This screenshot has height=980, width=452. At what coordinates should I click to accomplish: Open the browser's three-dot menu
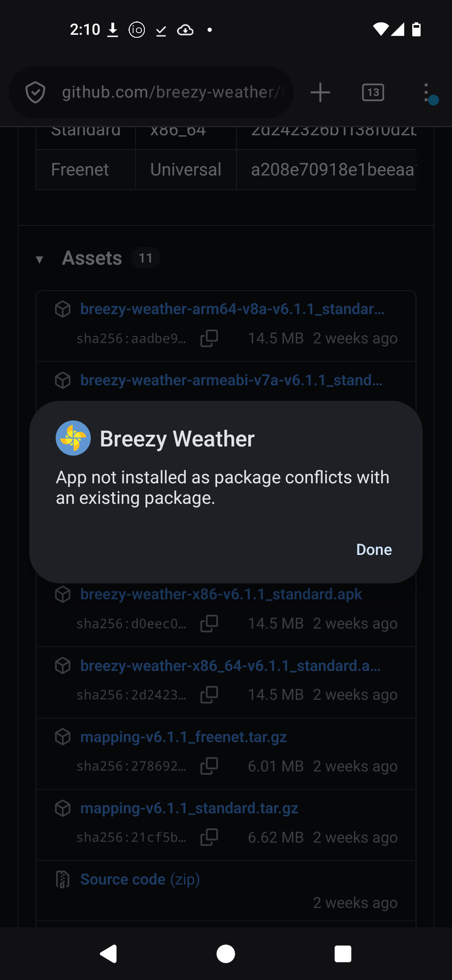426,93
